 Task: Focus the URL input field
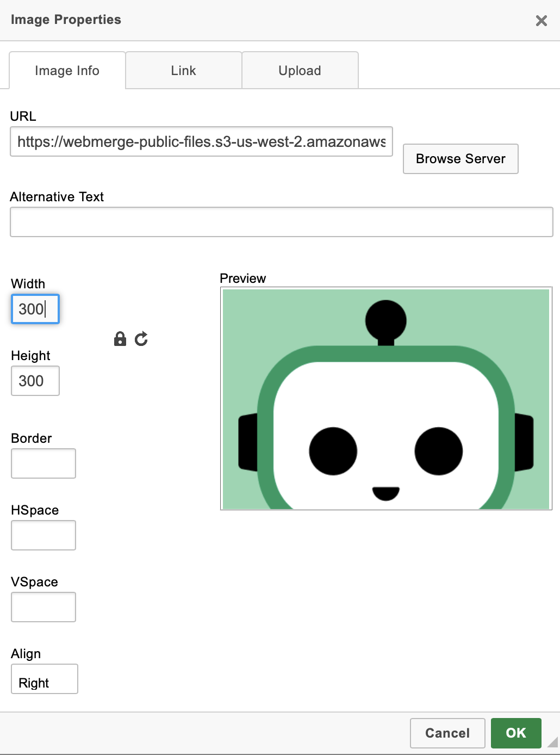click(x=201, y=142)
